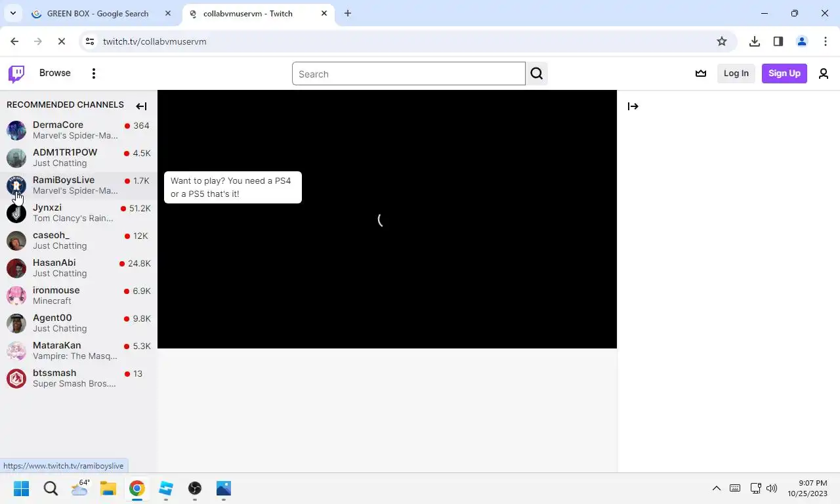
Task: Click the magnifier search button
Action: pyautogui.click(x=537, y=73)
